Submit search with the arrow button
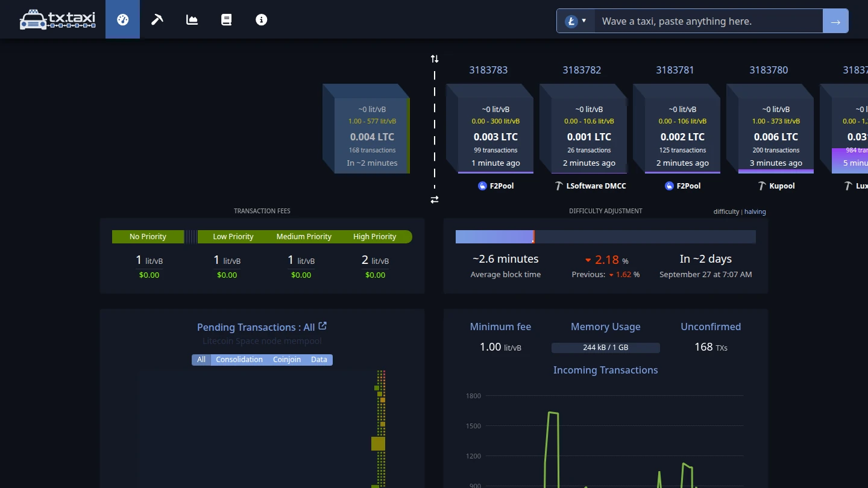The height and width of the screenshot is (488, 868). (x=835, y=21)
